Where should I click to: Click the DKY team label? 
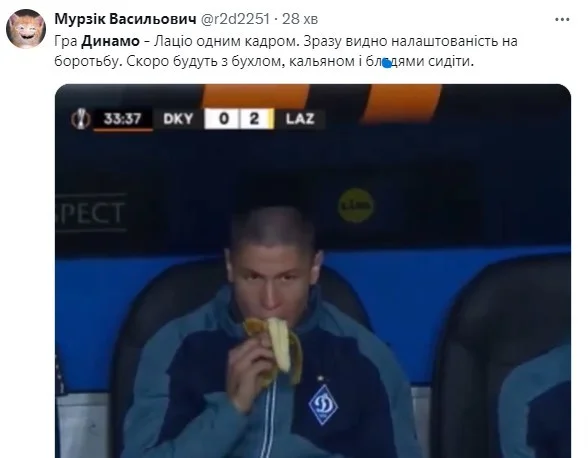178,119
